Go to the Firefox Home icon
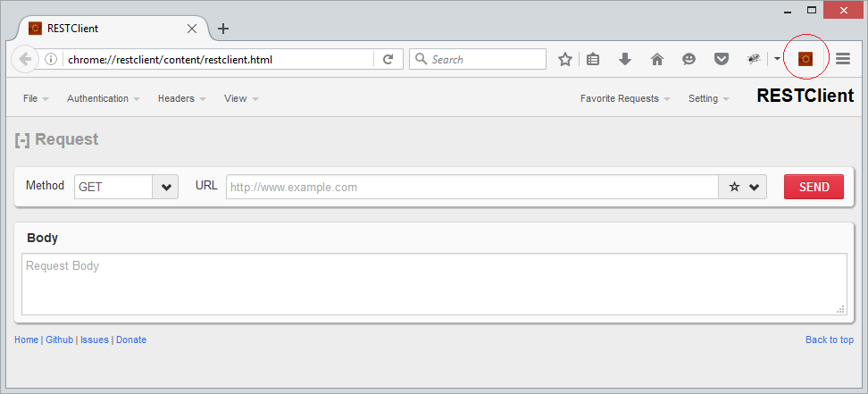This screenshot has height=394, width=868. [x=657, y=59]
